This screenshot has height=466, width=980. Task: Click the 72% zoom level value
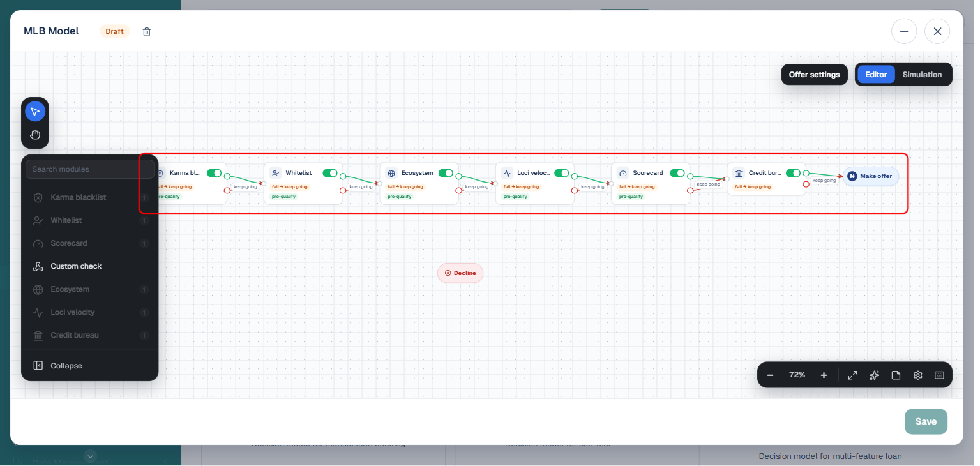(797, 375)
